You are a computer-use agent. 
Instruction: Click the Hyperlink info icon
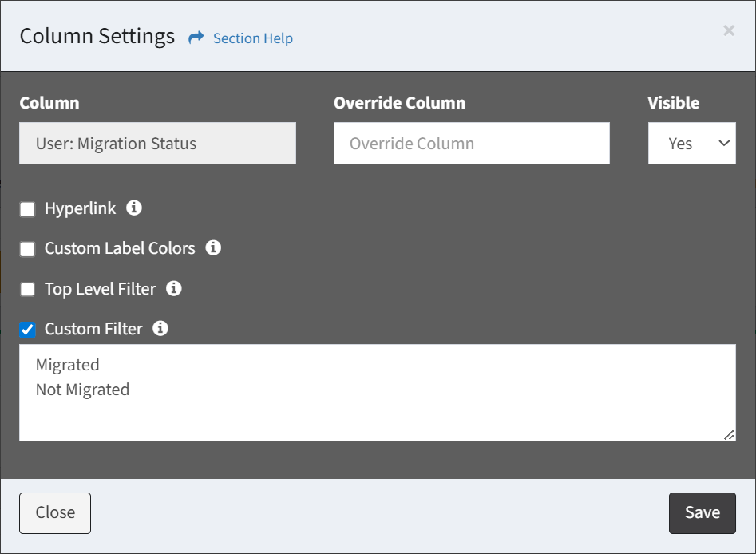134,208
